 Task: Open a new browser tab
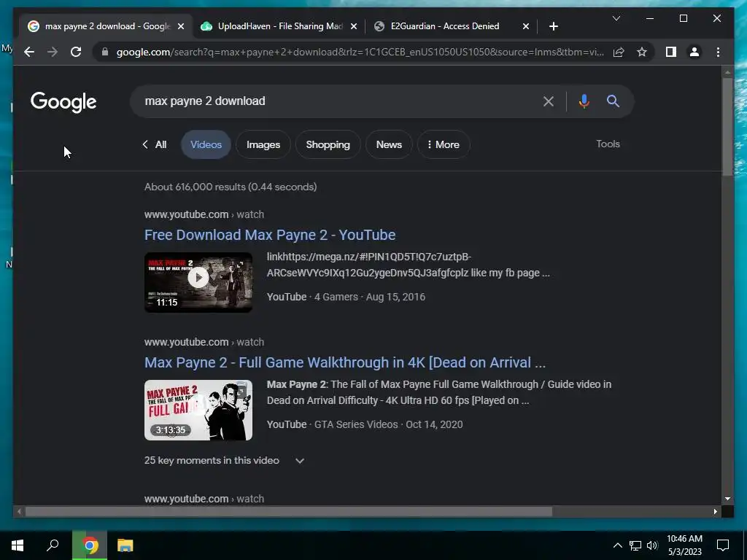pos(553,26)
